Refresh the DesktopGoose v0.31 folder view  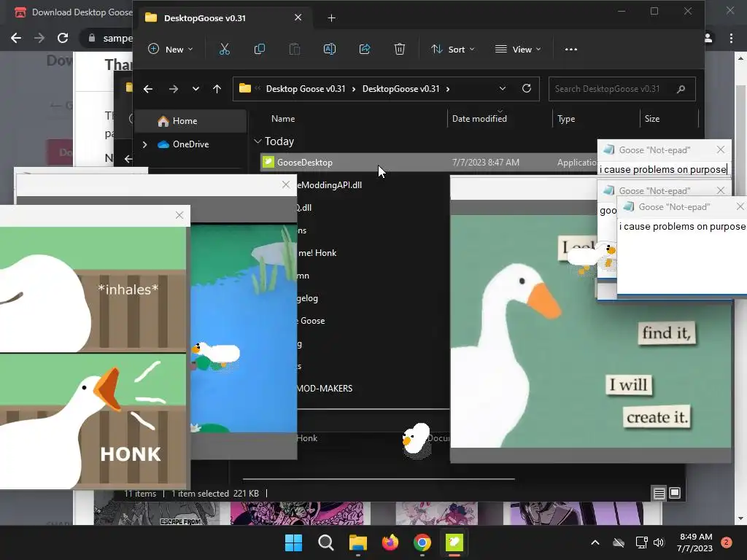(x=527, y=88)
